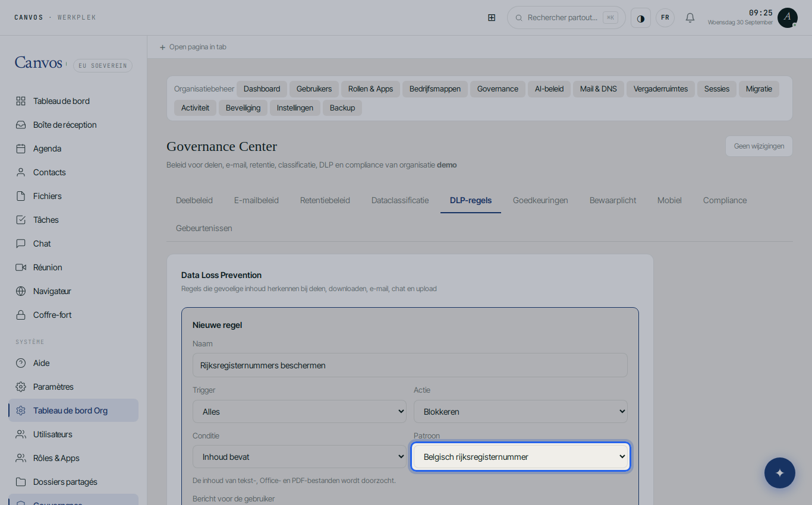The width and height of the screenshot is (812, 505).
Task: Open the Gebeurtenissen tab
Action: pos(204,228)
